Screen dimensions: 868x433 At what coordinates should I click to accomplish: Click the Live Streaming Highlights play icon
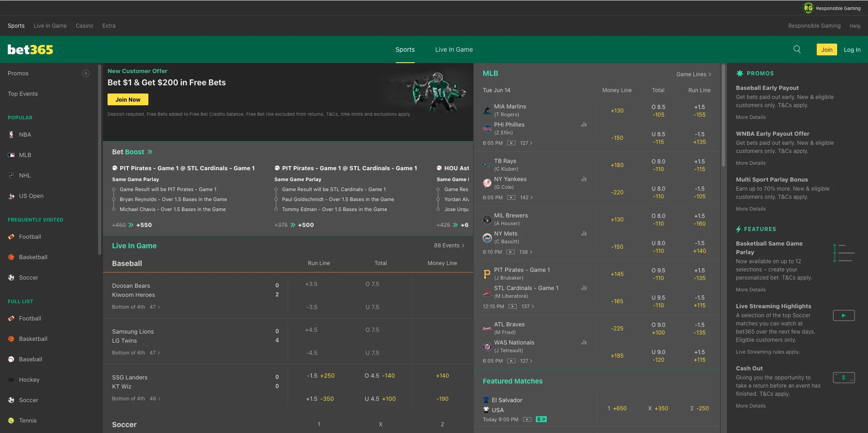[x=844, y=315]
